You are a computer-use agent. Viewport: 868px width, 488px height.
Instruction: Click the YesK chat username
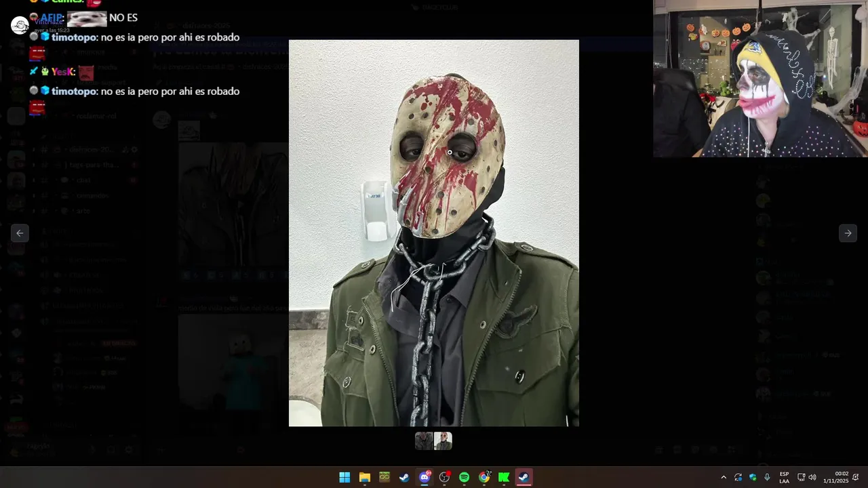[x=63, y=72]
